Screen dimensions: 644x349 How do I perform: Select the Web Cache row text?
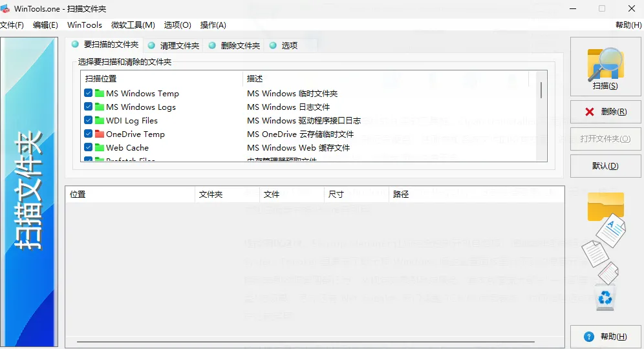[x=127, y=148]
